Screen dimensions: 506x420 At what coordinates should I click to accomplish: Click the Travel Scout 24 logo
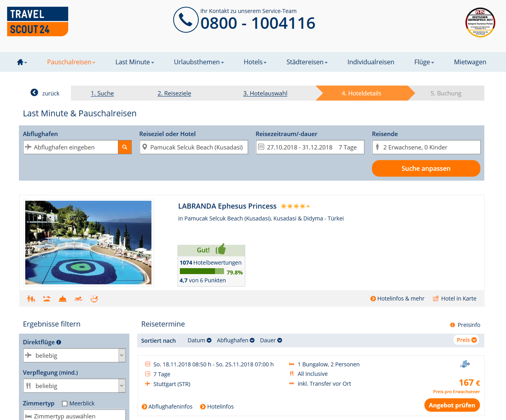pos(37,21)
